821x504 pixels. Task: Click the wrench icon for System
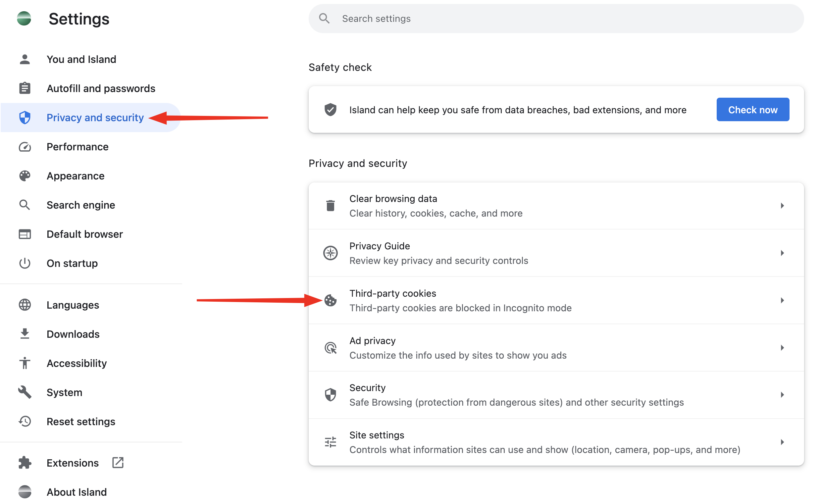pyautogui.click(x=25, y=392)
